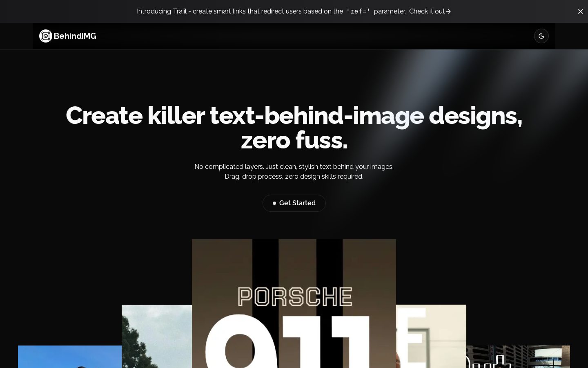
Task: Click the 'ref=' code snippet in banner
Action: click(358, 11)
